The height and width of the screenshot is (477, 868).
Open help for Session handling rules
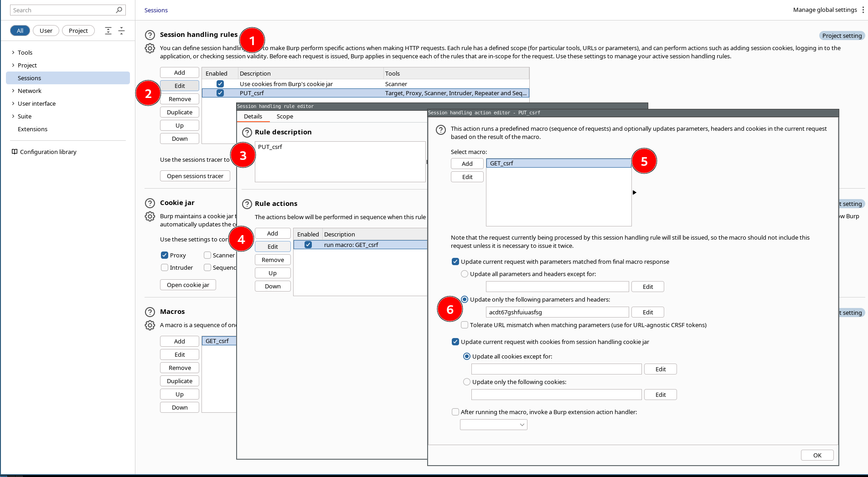pos(150,35)
